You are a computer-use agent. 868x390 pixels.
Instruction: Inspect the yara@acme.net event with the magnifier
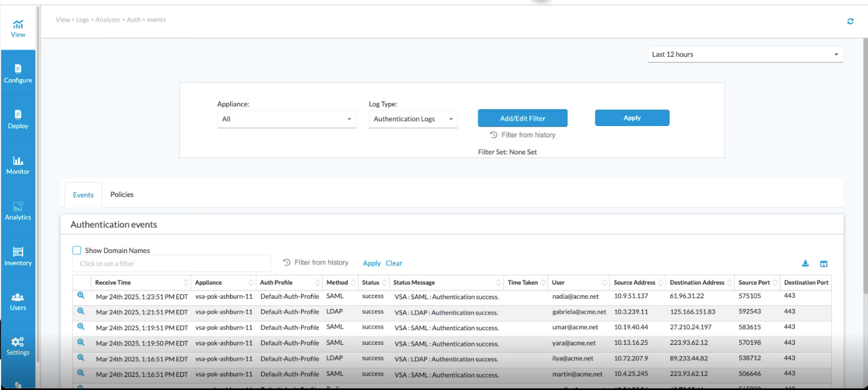click(x=81, y=342)
